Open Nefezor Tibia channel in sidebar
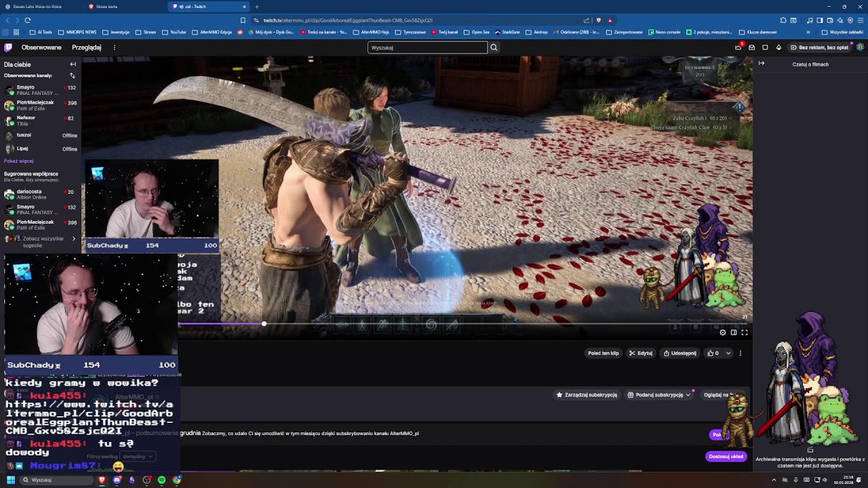 tap(40, 120)
